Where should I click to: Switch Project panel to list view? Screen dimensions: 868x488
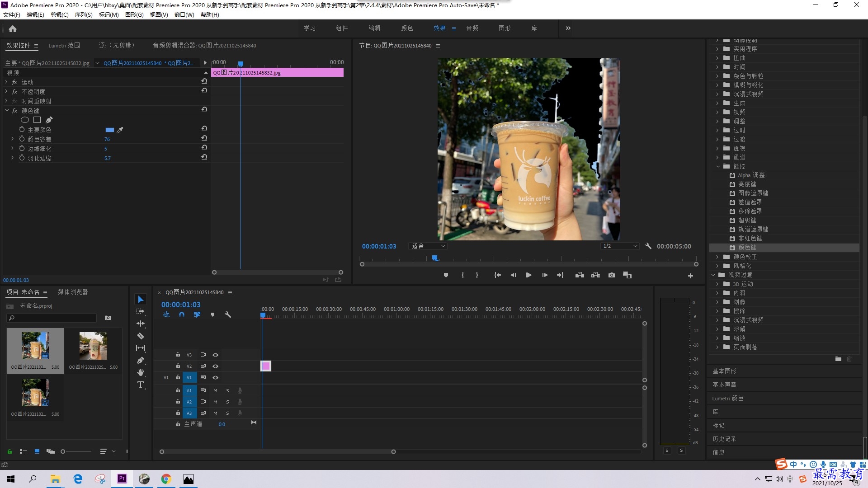24,451
